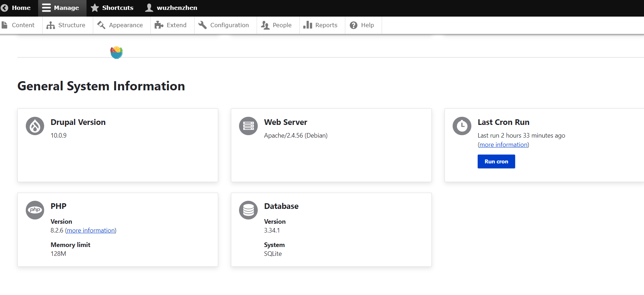The height and width of the screenshot is (295, 644).
Task: Click the Reports bar chart icon
Action: click(308, 25)
